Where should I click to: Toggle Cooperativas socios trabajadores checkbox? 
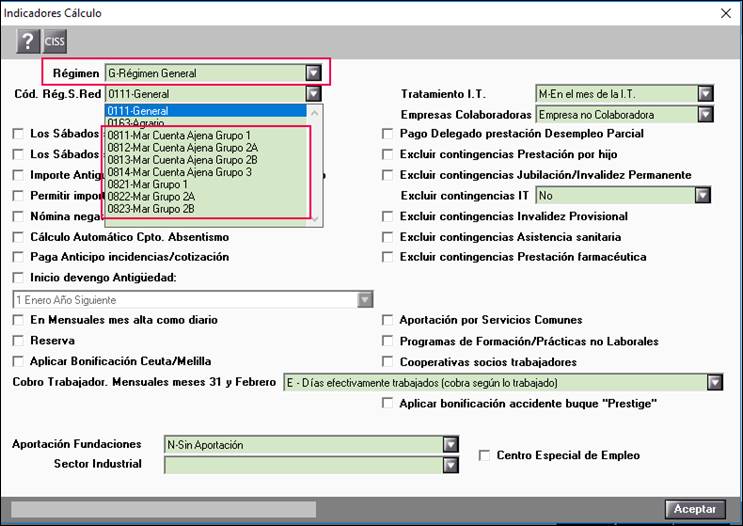(388, 362)
